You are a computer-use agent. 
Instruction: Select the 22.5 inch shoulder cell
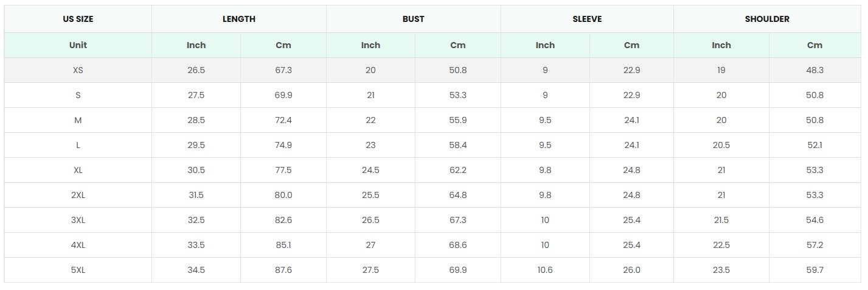pos(721,245)
